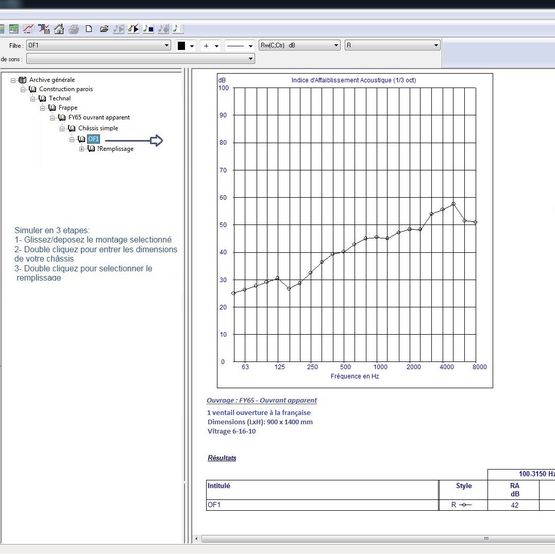
Task: Click the greyed notes icon after stop
Action: [x=164, y=29]
